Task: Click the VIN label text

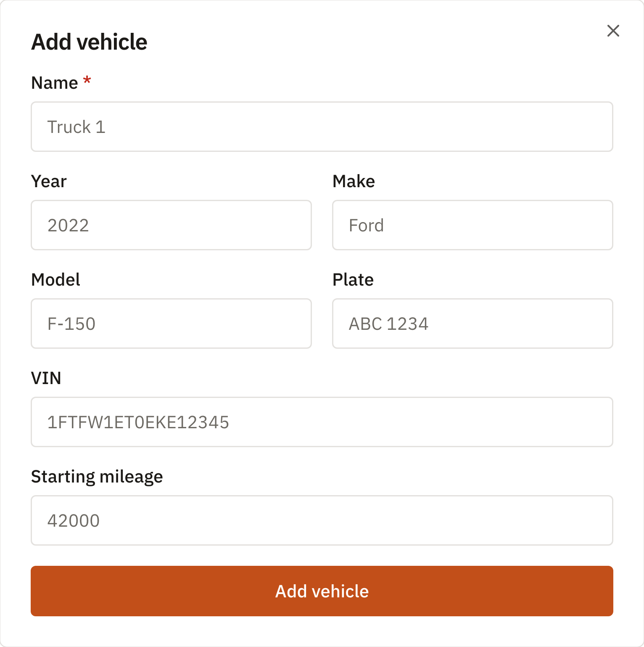Action: click(x=46, y=378)
